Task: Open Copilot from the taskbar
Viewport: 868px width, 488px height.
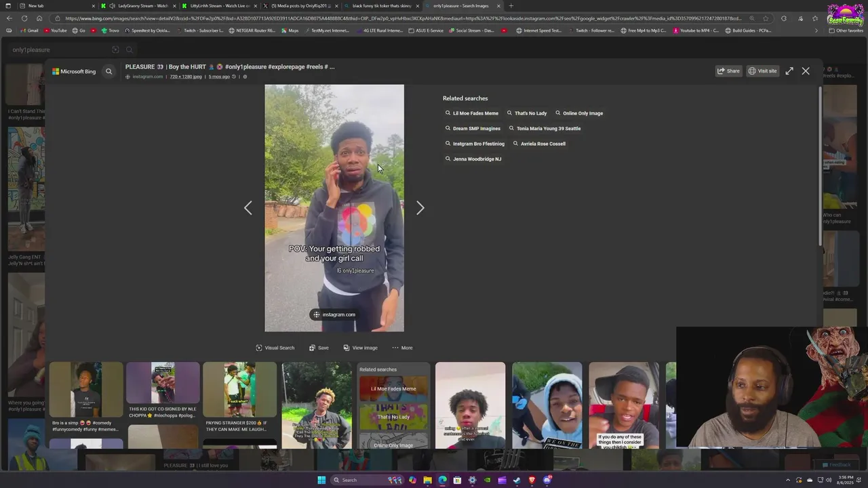Action: click(x=412, y=480)
